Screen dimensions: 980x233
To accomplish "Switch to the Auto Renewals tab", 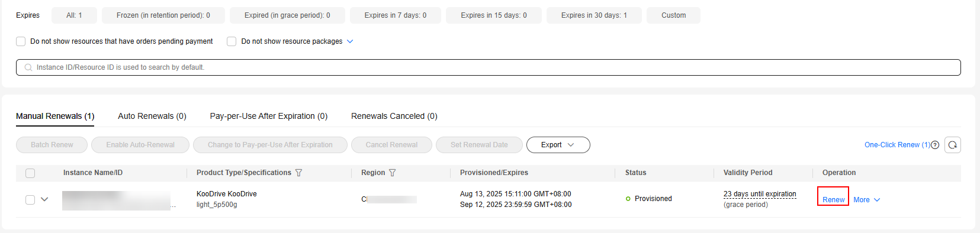I will pos(152,116).
